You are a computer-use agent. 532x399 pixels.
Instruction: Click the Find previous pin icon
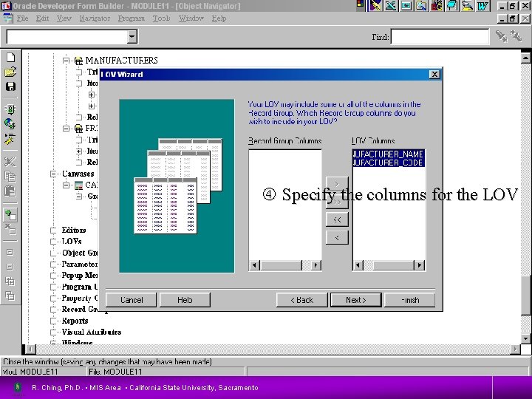pyautogui.click(x=516, y=36)
